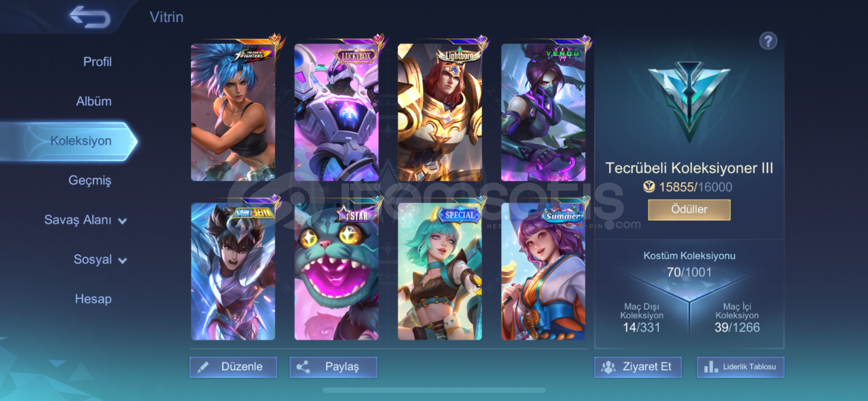Open the Summer skin thumbnail
Viewport: 868px width, 401px height.
pyautogui.click(x=543, y=271)
